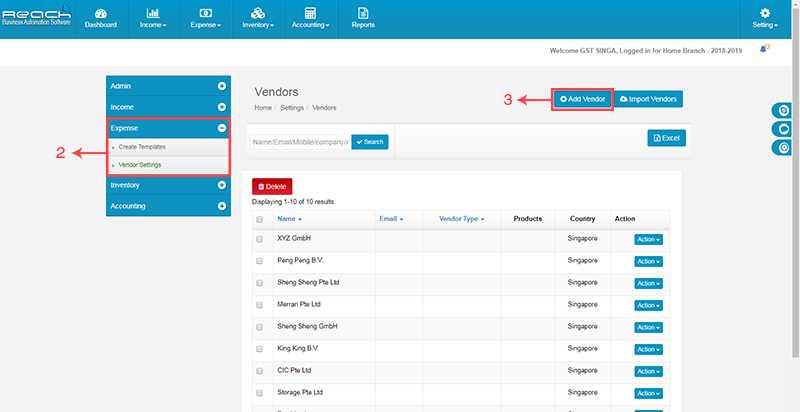Open Action dropdown for Storage Pte Ltd

(648, 394)
